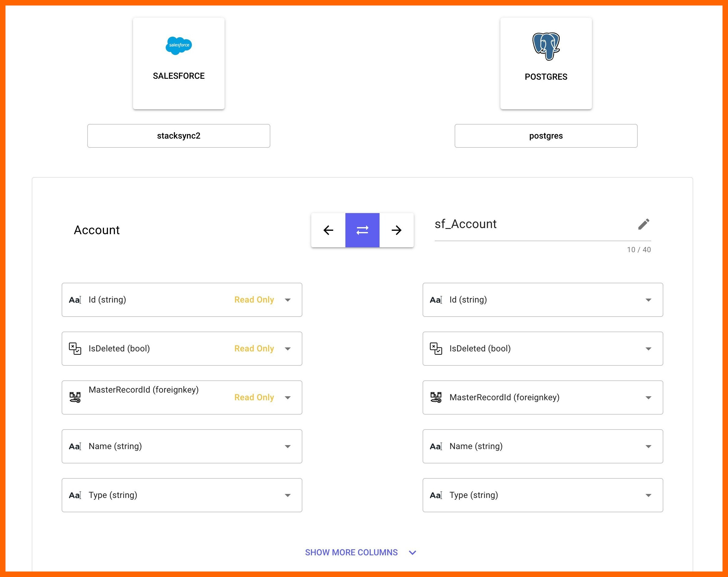The width and height of the screenshot is (728, 577).
Task: Click the pencil edit icon beside sf_Account
Action: pos(643,224)
